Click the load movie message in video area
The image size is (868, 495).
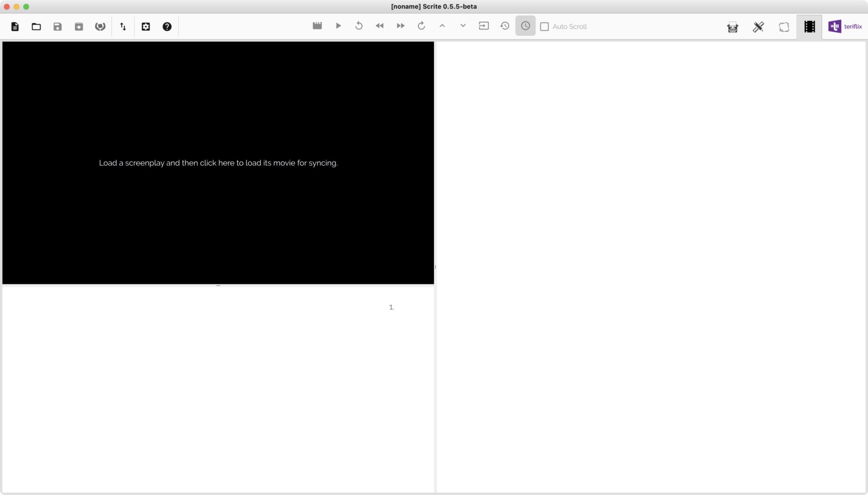218,163
